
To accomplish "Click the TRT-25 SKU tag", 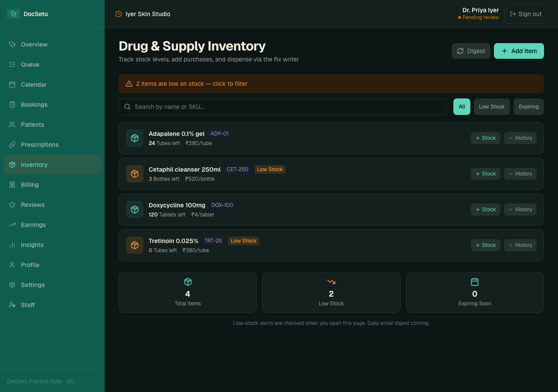I will point(213,241).
